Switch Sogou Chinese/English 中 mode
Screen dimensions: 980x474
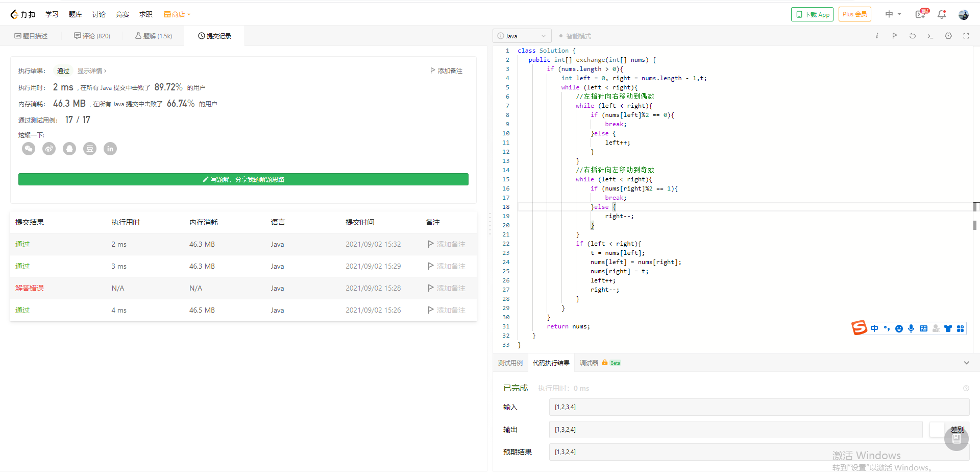(x=874, y=328)
